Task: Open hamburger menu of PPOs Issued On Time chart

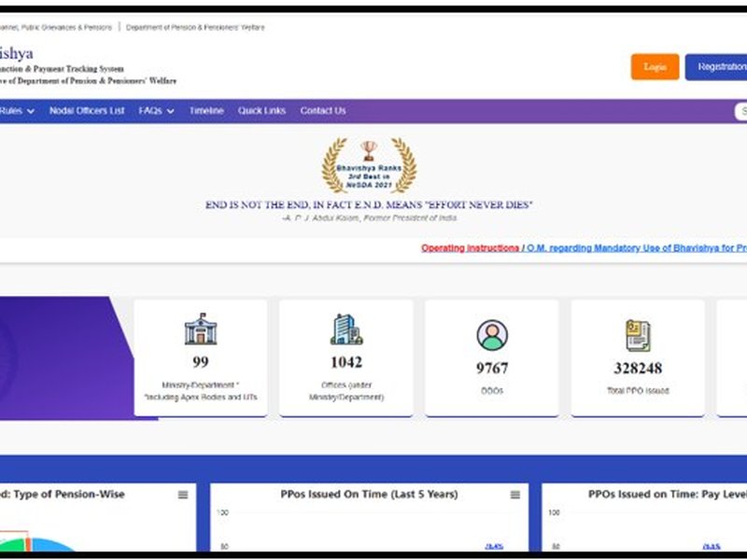Action: [515, 495]
